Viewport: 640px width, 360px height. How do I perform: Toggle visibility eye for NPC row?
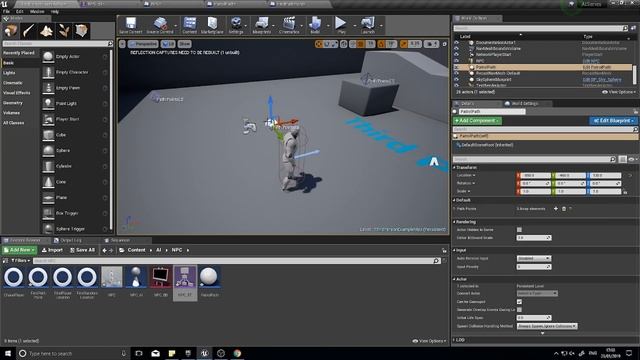pos(456,60)
